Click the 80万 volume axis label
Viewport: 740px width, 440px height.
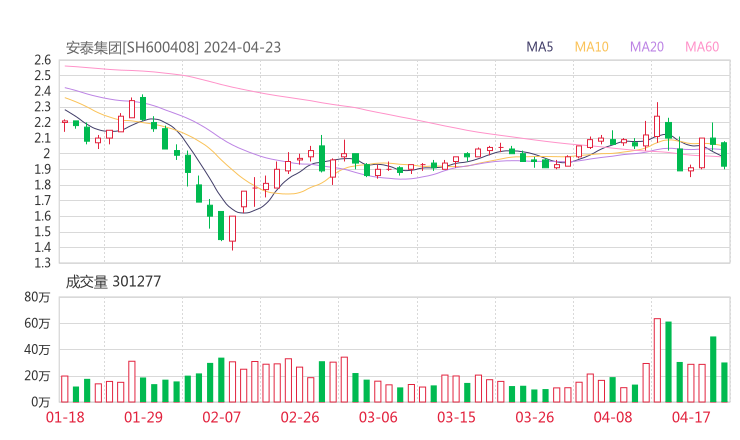coord(37,297)
